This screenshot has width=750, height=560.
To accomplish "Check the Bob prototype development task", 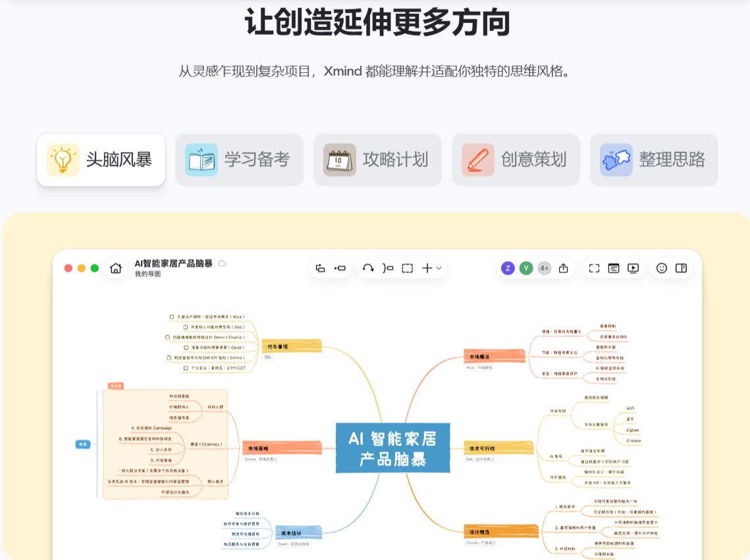I will 186,327.
